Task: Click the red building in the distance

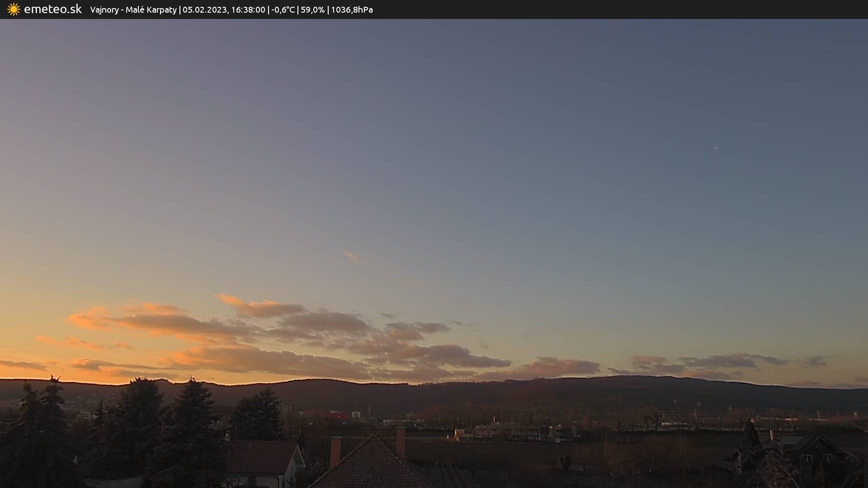Action: coord(335,415)
